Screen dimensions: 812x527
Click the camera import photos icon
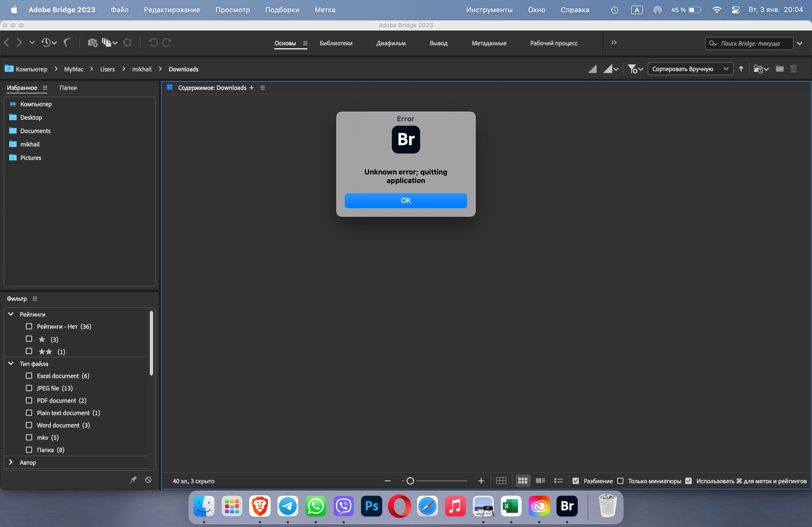tap(92, 43)
